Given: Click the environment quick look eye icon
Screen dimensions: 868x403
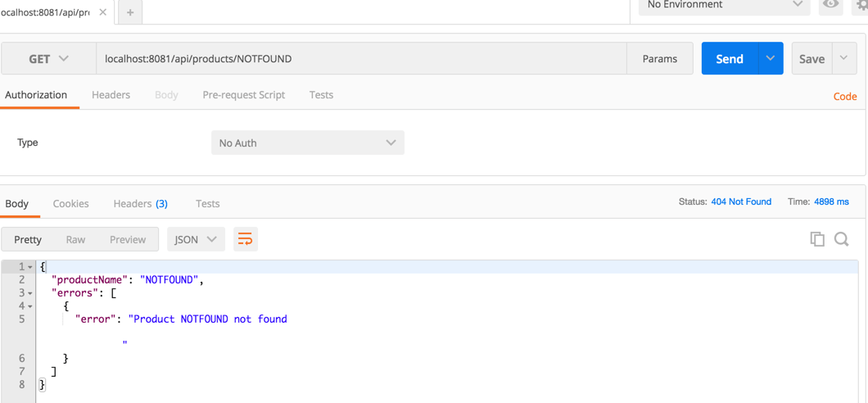Looking at the screenshot, I should pyautogui.click(x=830, y=5).
